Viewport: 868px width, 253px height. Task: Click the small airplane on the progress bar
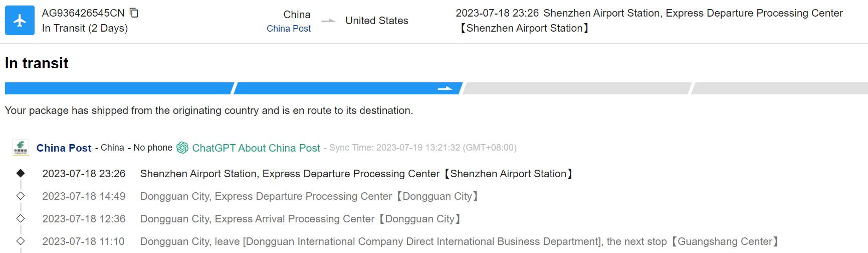tap(445, 88)
